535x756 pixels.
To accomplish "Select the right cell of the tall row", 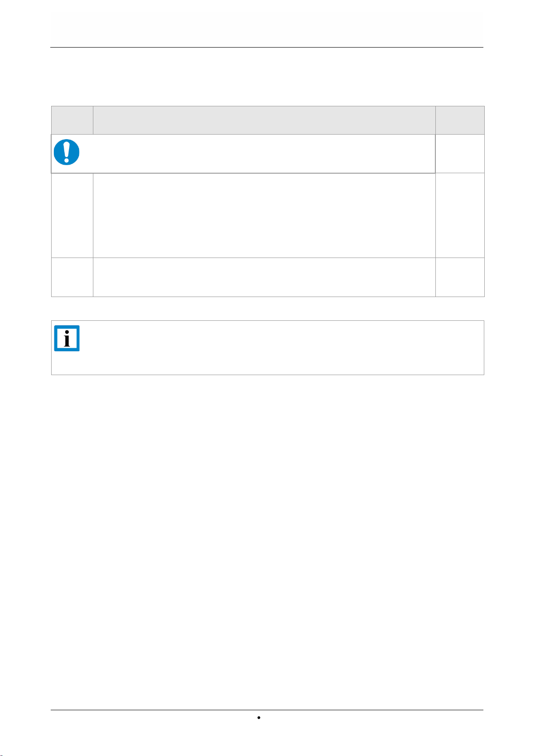I will click(x=460, y=215).
